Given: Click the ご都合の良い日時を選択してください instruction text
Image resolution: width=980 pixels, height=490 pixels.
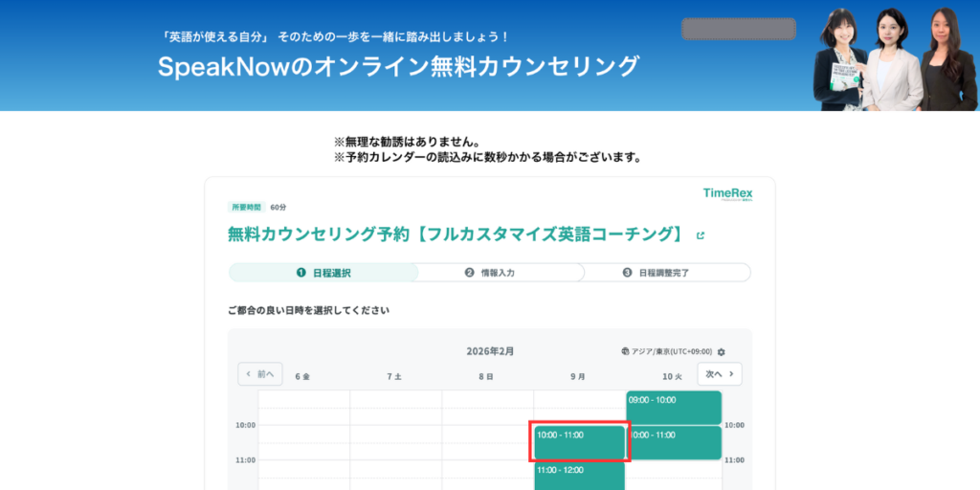Looking at the screenshot, I should (x=309, y=310).
